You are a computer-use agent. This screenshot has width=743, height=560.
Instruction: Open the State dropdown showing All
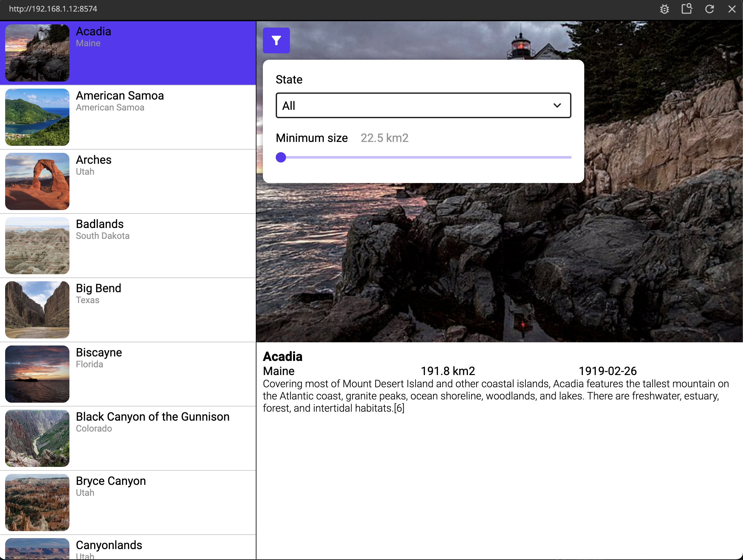(x=423, y=105)
